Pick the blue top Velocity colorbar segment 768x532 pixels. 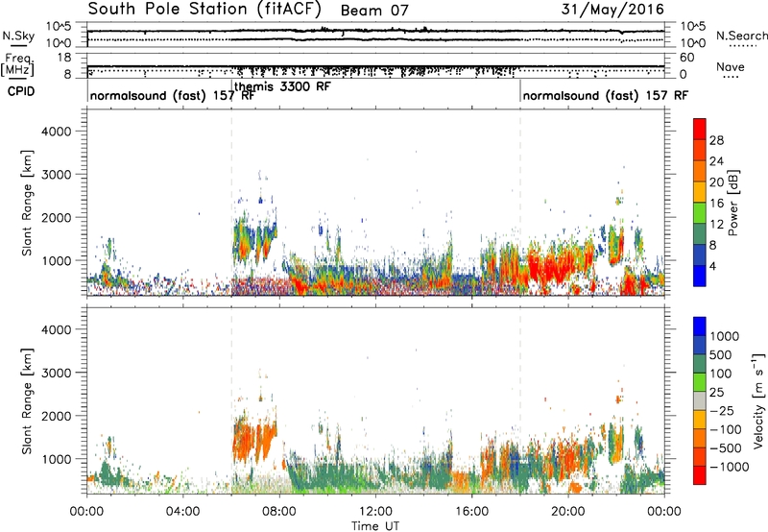tap(700, 326)
